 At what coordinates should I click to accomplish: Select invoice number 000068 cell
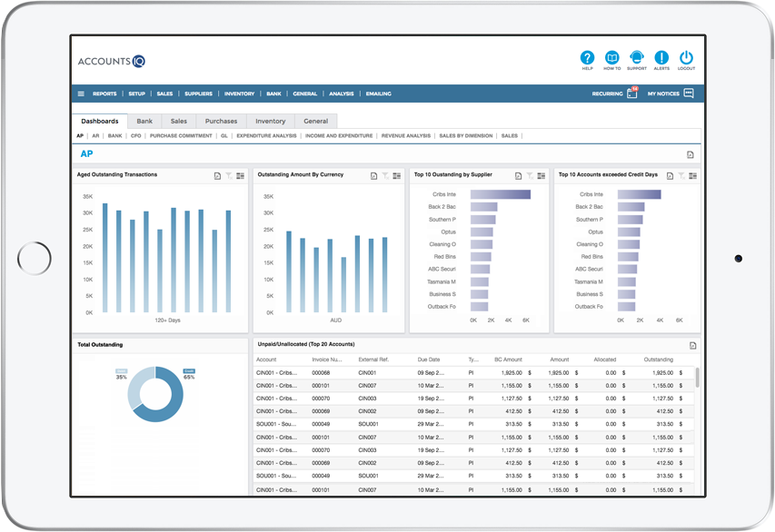pyautogui.click(x=321, y=373)
